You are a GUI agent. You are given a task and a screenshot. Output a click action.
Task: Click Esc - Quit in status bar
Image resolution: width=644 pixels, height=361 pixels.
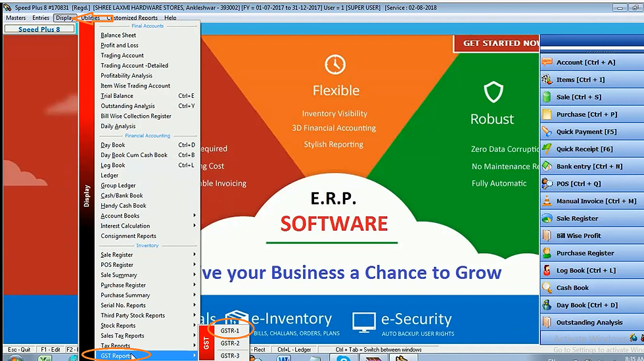19,349
